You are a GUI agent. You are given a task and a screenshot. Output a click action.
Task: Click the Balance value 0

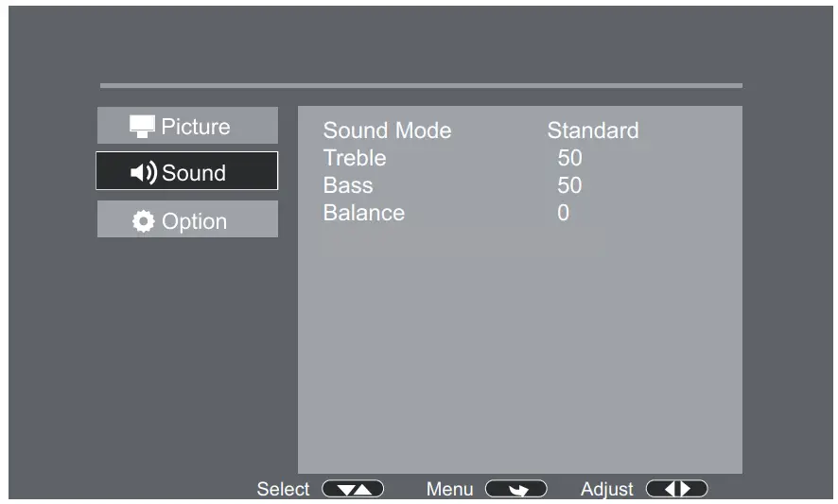pos(564,213)
